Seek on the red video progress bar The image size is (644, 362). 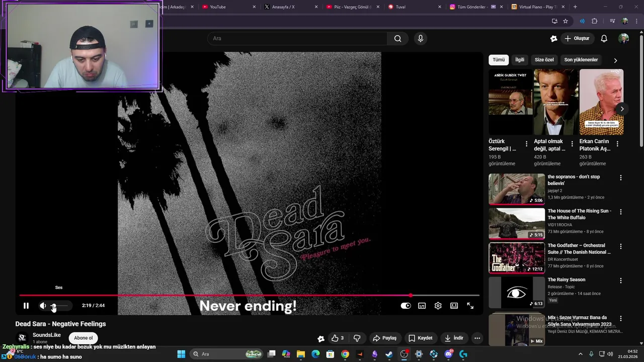pos(249,295)
